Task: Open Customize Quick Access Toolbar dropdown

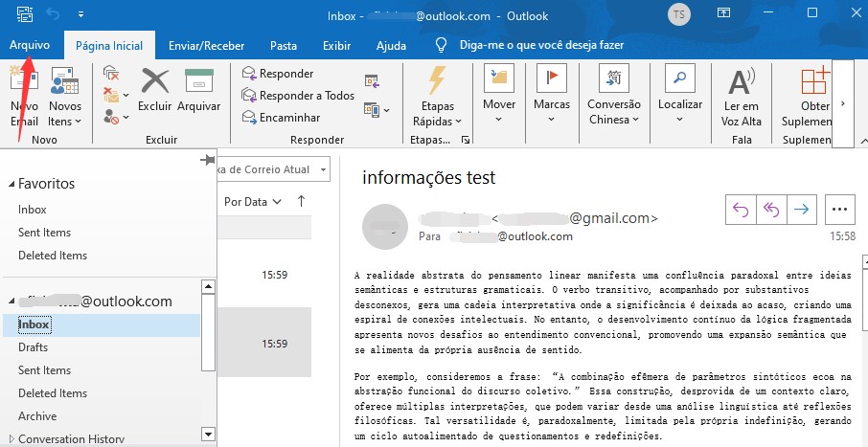Action: [x=80, y=15]
